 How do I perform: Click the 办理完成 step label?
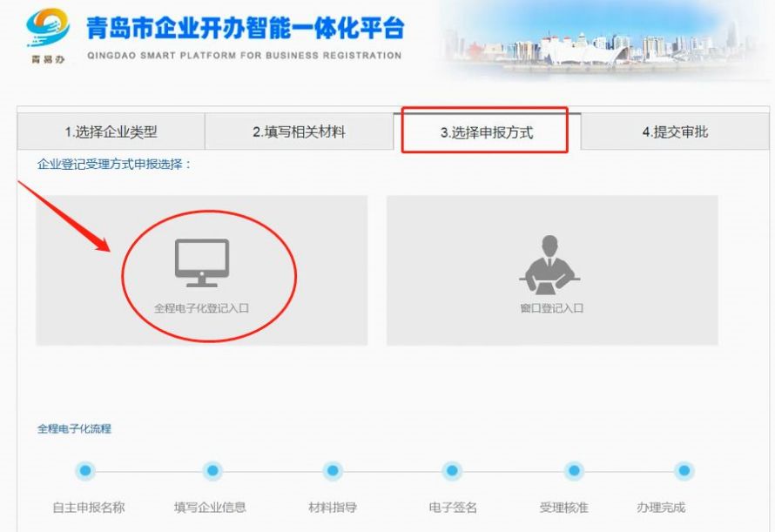tap(661, 508)
